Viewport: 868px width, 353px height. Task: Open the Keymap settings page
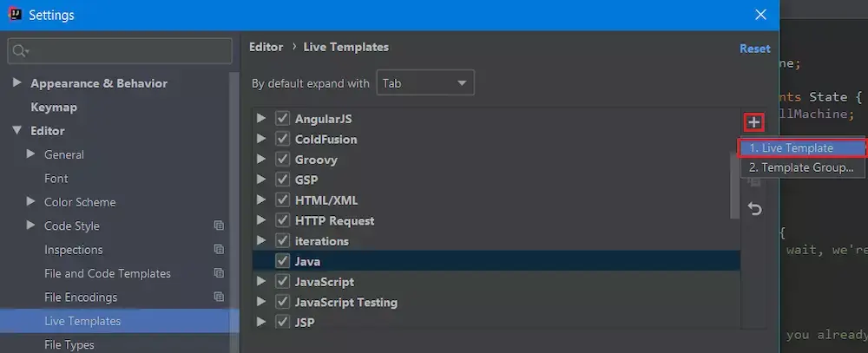point(54,108)
